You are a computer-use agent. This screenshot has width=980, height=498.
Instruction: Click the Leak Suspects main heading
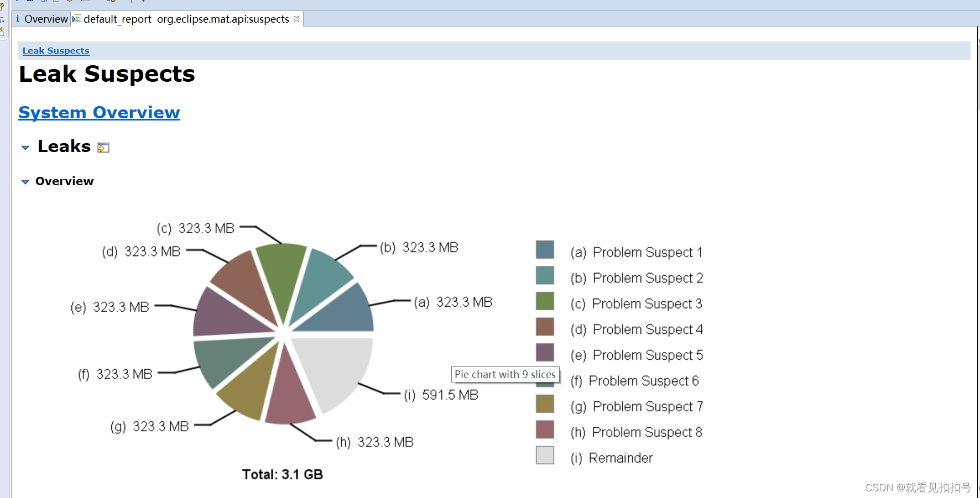pyautogui.click(x=107, y=74)
